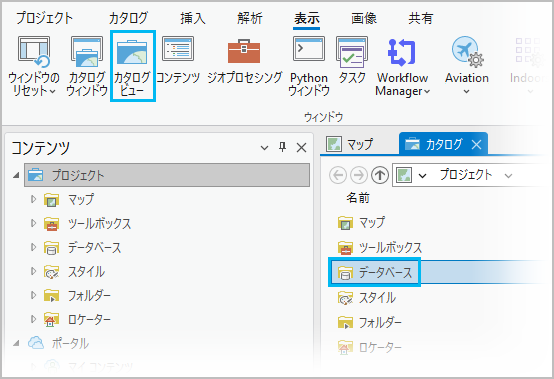Expand ロケーター node in コンテンツ tree
554x379 pixels.
click(34, 319)
